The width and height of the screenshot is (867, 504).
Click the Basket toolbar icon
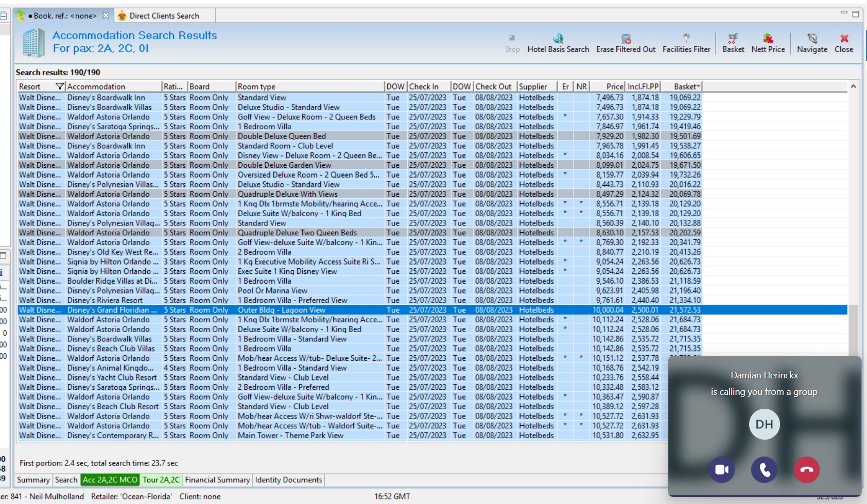[733, 39]
